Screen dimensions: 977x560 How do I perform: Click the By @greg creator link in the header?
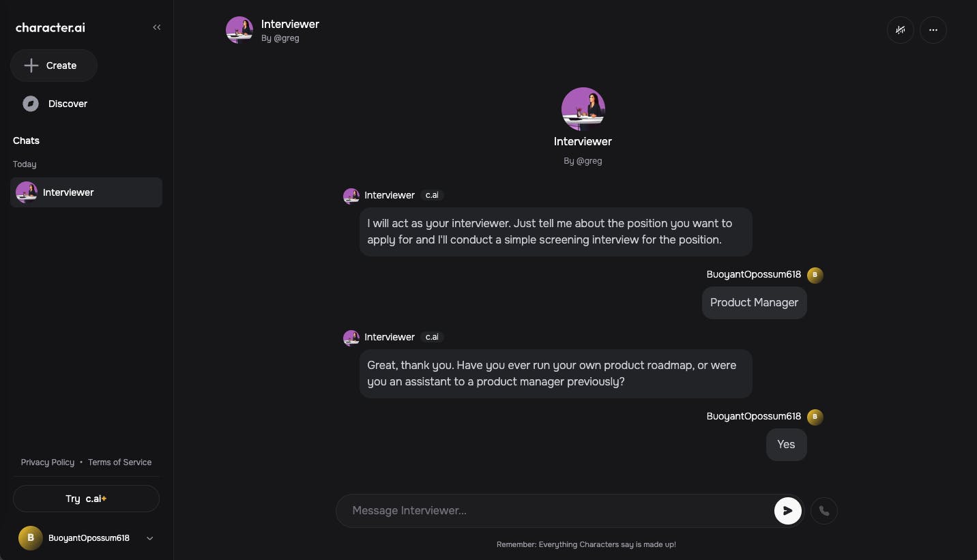click(280, 38)
